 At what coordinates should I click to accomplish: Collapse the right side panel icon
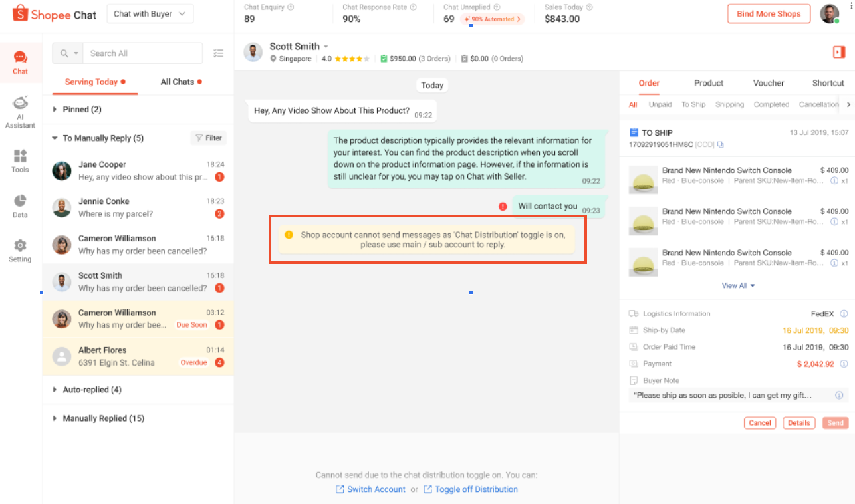(838, 52)
